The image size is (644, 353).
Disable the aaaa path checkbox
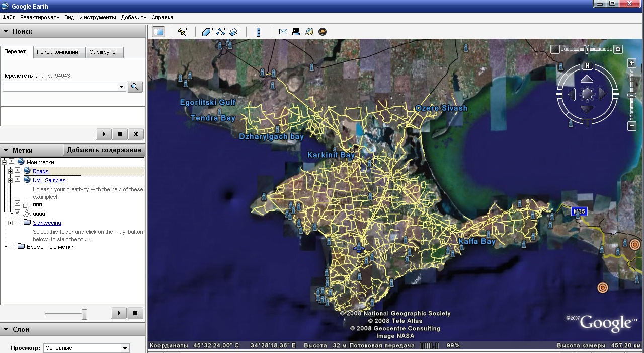pos(17,213)
